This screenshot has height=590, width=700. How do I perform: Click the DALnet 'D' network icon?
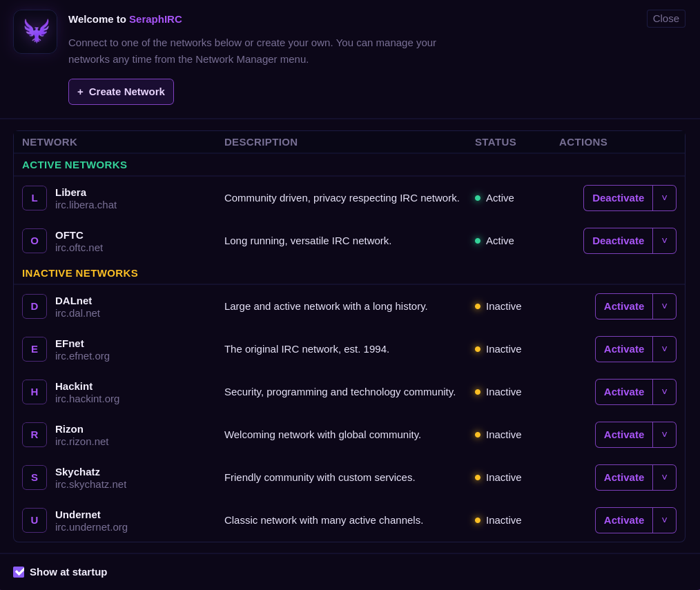[35, 306]
